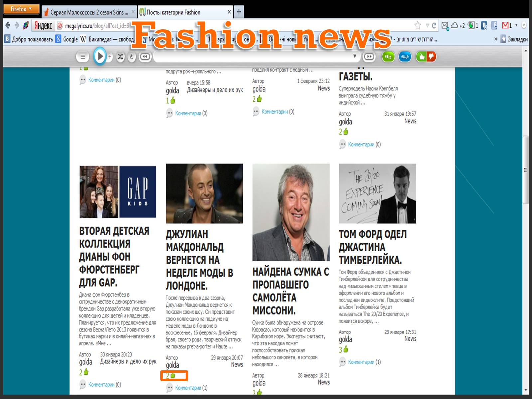Screen dimensions: 532x399
Task: Open the Добро пожаловать VK bookmark
Action: click(x=29, y=39)
